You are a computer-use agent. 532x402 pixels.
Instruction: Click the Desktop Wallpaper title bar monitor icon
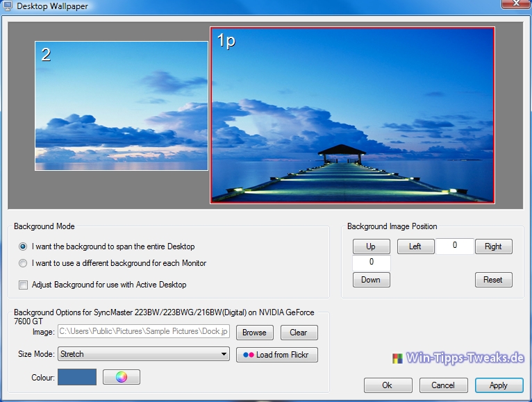coord(7,6)
